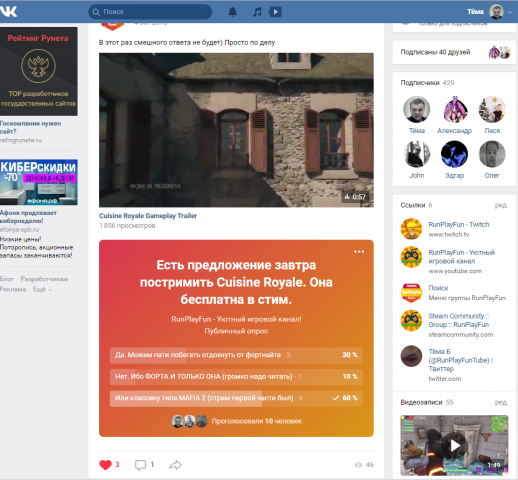Open the post author's avatar
The height and width of the screenshot is (480, 518).
click(113, 26)
